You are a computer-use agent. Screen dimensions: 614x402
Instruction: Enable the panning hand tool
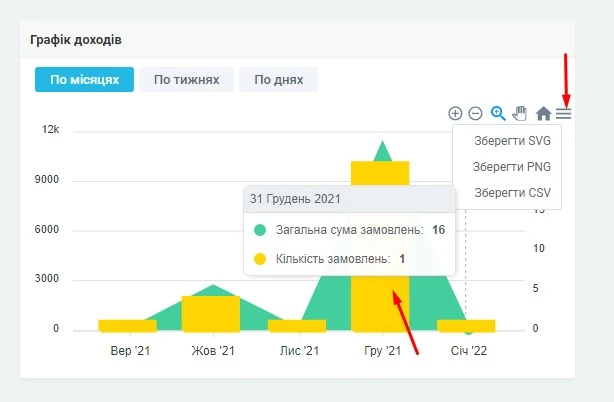tap(520, 114)
